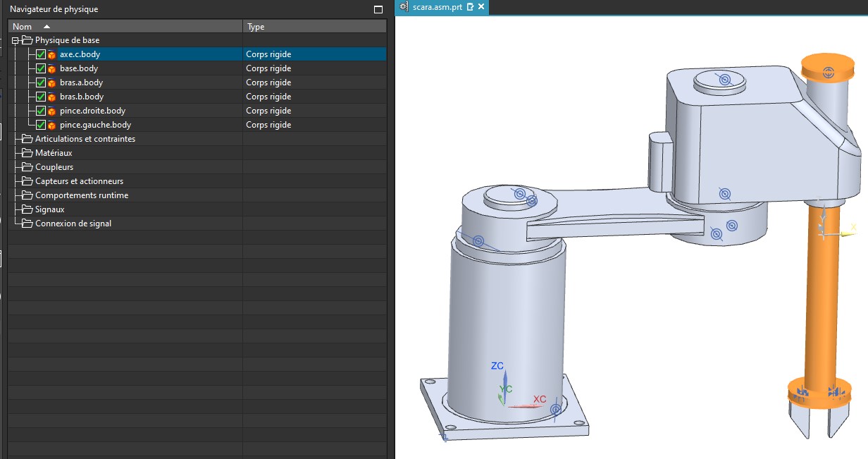Collapse the Physique de base node

(x=15, y=40)
